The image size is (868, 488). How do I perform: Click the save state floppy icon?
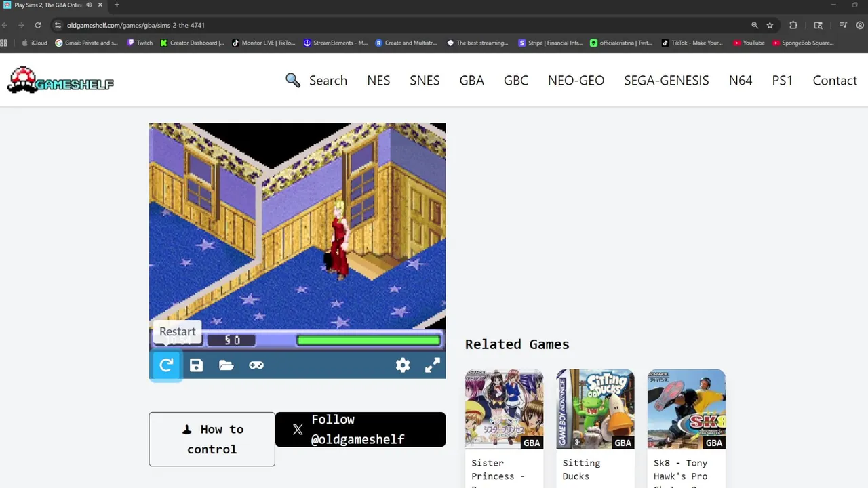pos(196,365)
